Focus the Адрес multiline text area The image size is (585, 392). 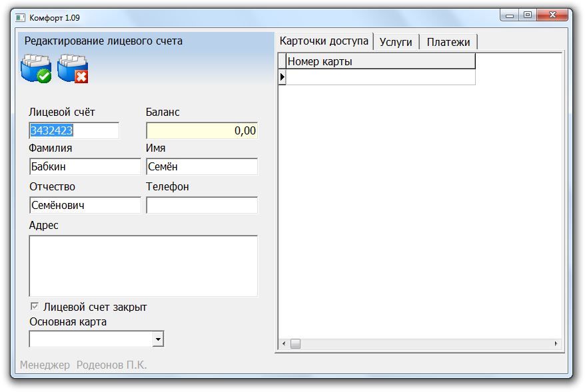(143, 266)
